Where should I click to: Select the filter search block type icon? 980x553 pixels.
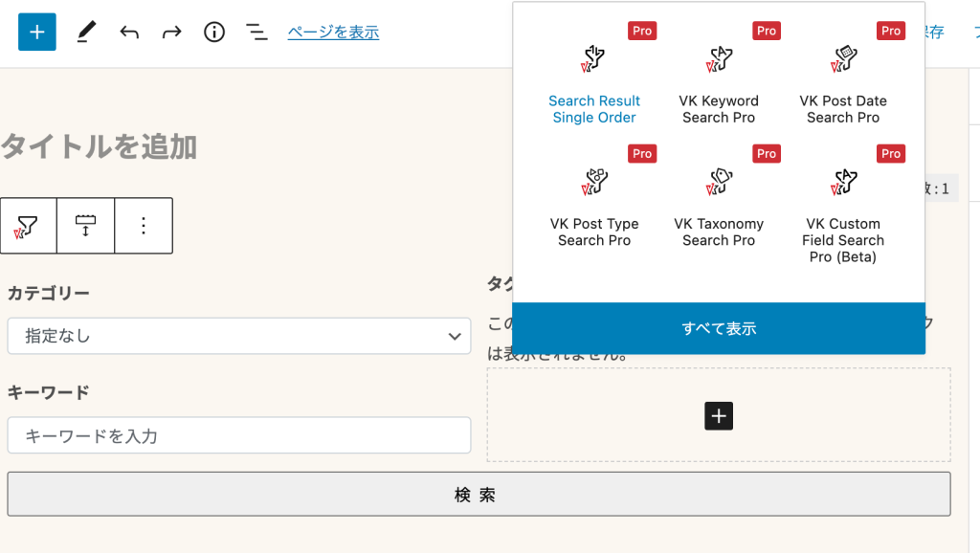(x=28, y=226)
